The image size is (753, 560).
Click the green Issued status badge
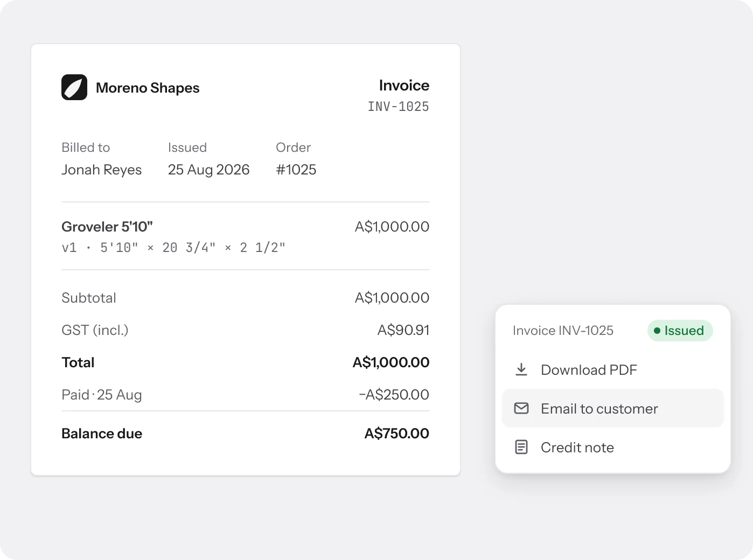pos(680,331)
